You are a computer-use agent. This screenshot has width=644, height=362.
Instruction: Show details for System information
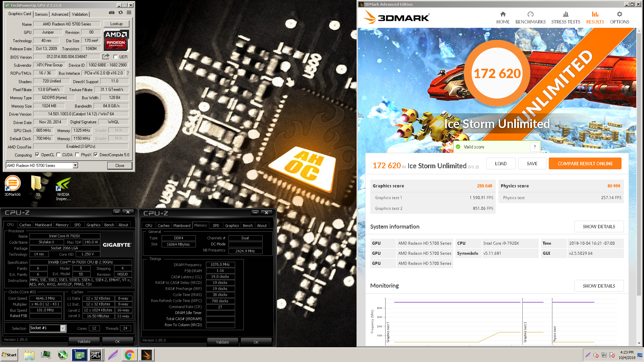tap(599, 227)
